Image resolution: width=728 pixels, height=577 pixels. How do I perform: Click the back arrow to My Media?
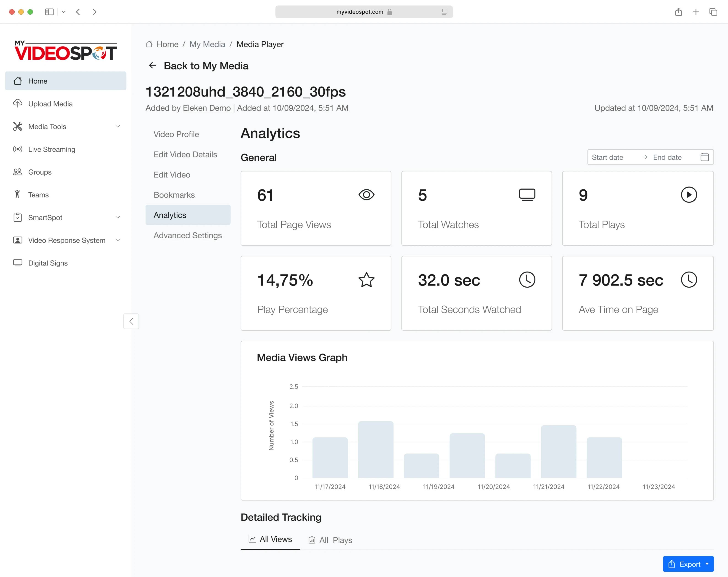pyautogui.click(x=153, y=65)
